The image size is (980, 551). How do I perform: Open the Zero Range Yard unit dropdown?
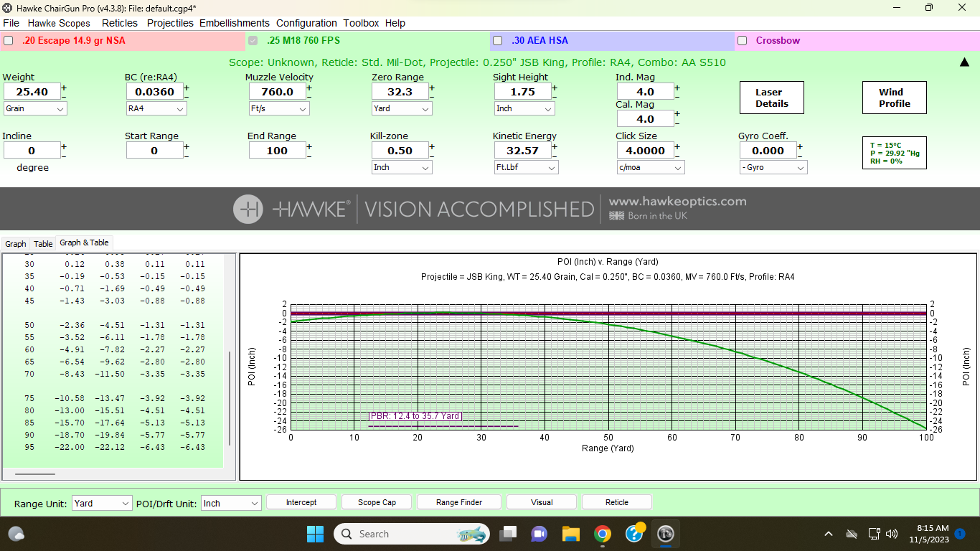(x=402, y=108)
